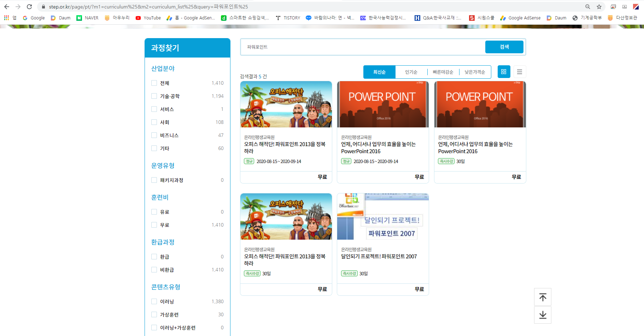The image size is (644, 336).
Task: Open the Q&A:한국사교재 bookmark
Action: (438, 18)
